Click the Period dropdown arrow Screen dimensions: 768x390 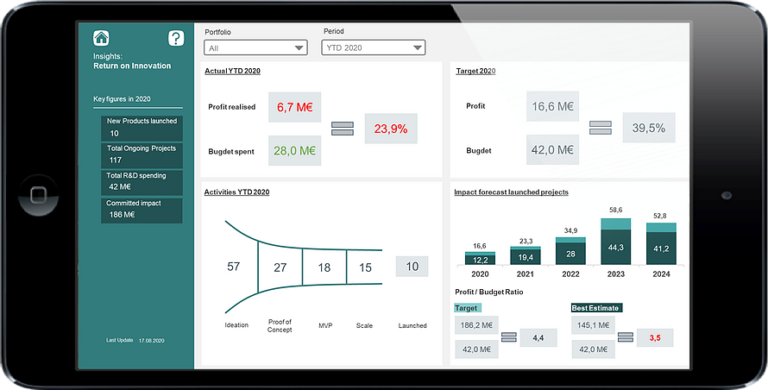coord(417,48)
